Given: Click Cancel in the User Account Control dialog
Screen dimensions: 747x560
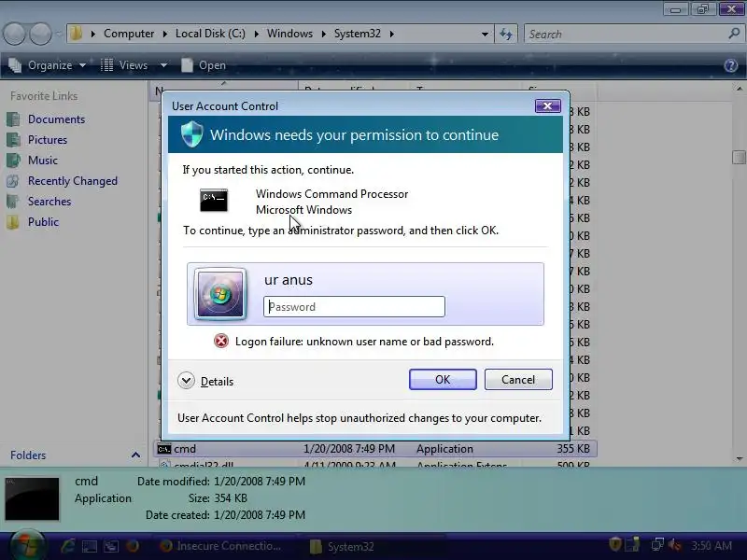Looking at the screenshot, I should coord(518,379).
